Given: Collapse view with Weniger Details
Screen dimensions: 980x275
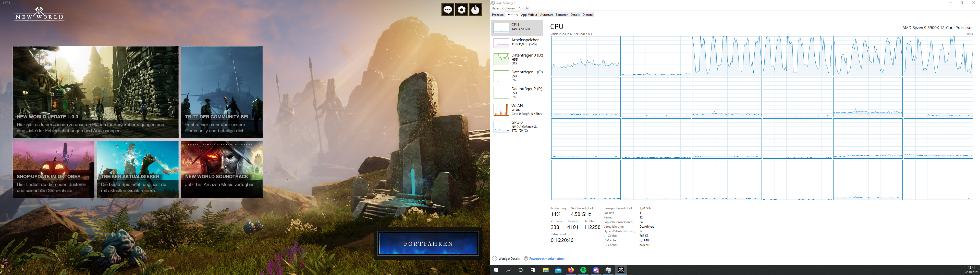Looking at the screenshot, I should pos(509,259).
